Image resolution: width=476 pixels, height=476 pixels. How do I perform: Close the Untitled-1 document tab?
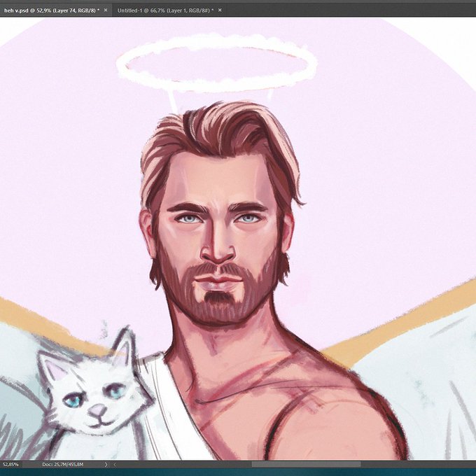[220, 10]
